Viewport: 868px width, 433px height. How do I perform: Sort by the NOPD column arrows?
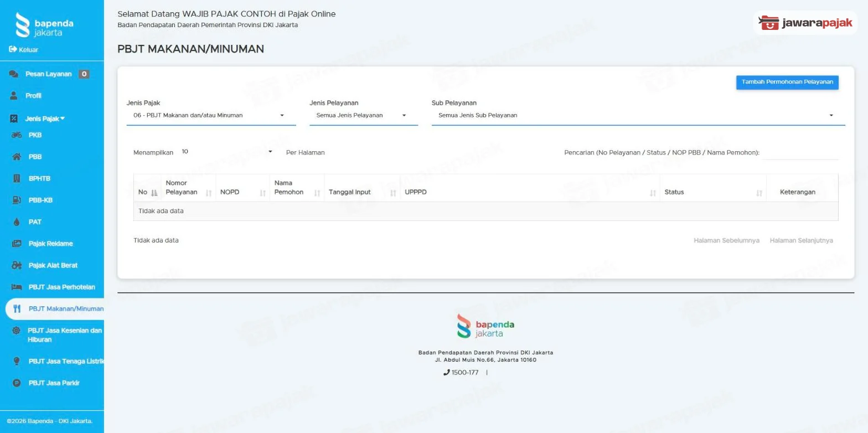263,193
